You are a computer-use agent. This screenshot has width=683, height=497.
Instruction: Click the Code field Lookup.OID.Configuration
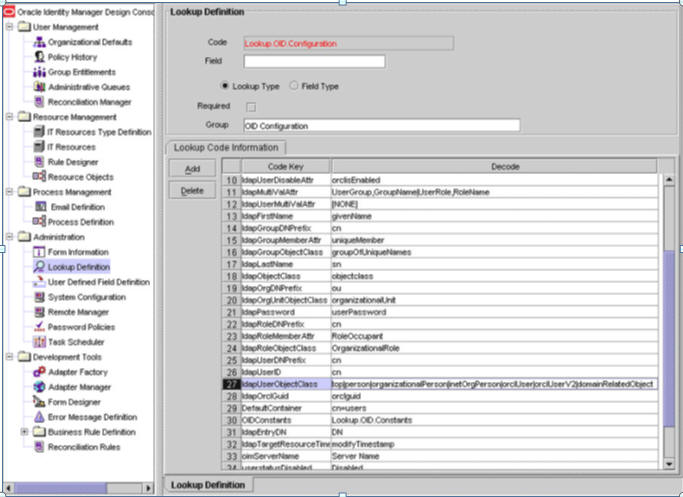(x=348, y=43)
